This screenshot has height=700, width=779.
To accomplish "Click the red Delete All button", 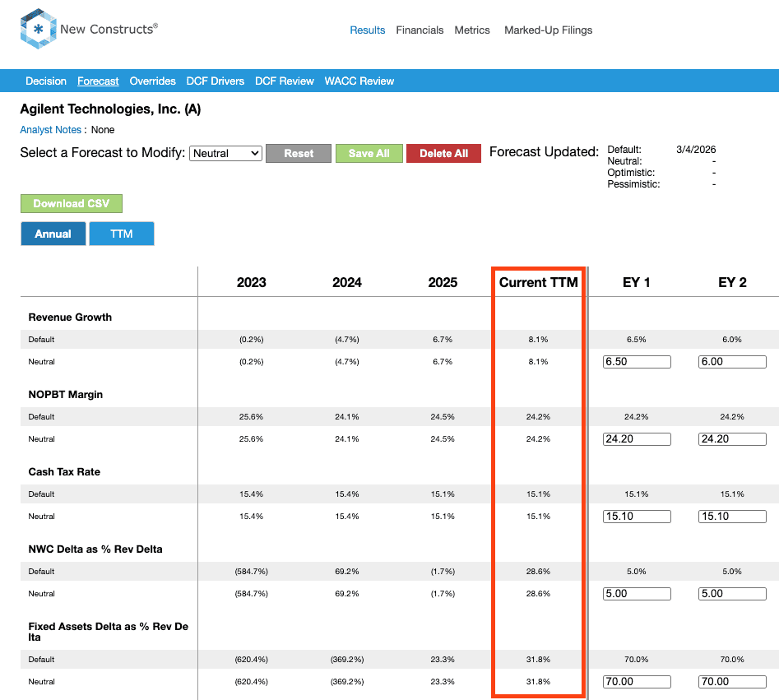I will click(x=443, y=154).
